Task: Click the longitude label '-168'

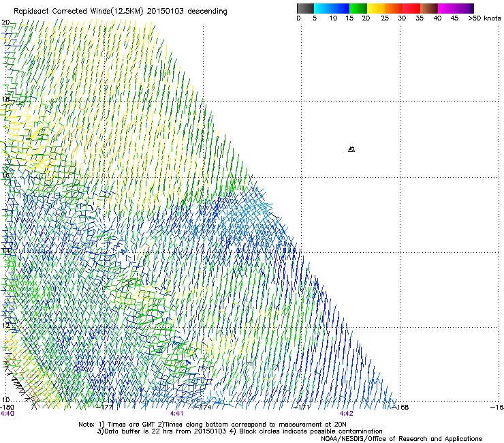Action: point(401,407)
